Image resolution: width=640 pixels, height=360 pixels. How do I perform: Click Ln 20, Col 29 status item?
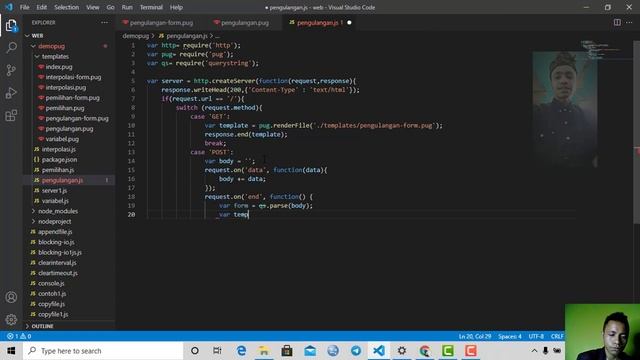[x=475, y=336]
